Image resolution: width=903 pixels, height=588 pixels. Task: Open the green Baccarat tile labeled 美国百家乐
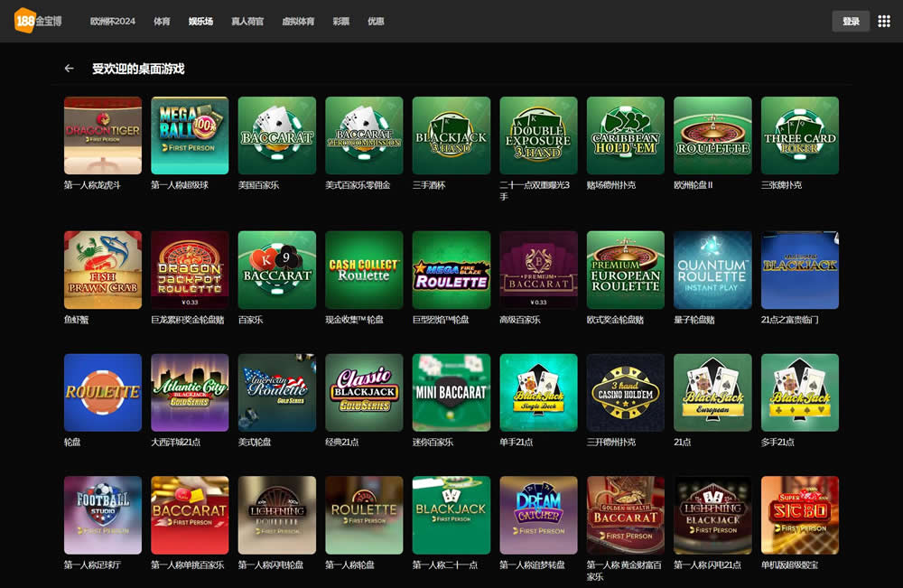(x=277, y=135)
